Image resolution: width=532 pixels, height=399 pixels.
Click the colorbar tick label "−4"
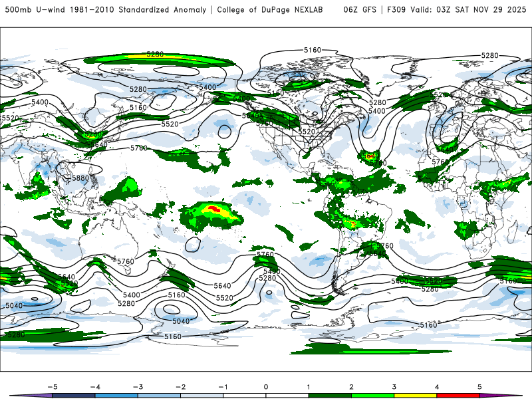click(x=95, y=387)
